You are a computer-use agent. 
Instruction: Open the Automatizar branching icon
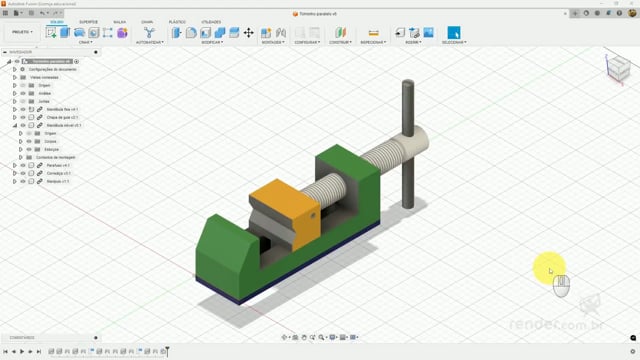149,33
